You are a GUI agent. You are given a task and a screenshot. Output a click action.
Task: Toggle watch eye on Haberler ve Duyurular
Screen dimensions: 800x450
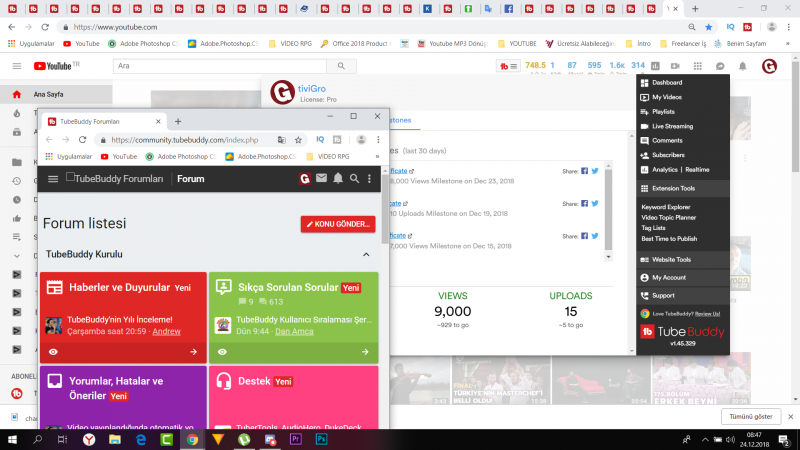tap(53, 352)
